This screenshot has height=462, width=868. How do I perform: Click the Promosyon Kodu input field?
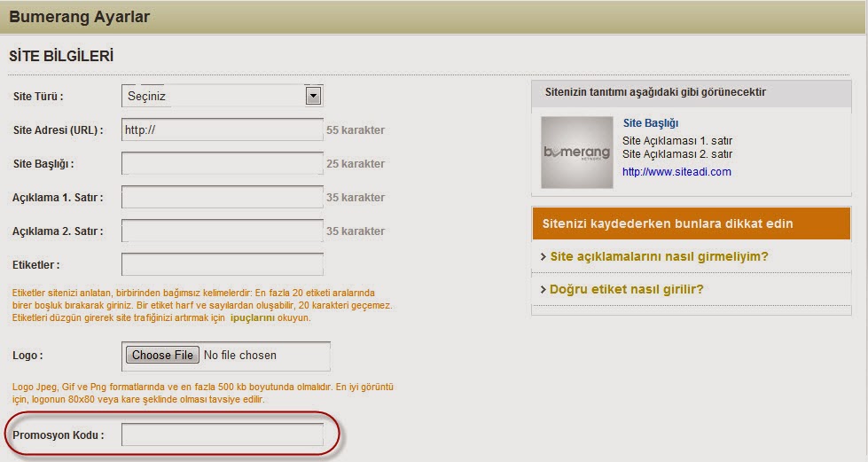pyautogui.click(x=222, y=435)
